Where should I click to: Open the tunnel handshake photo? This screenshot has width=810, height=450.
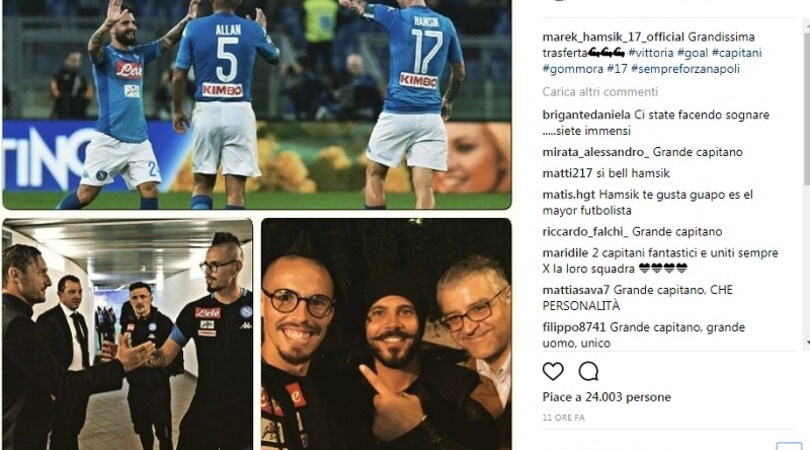point(128,334)
